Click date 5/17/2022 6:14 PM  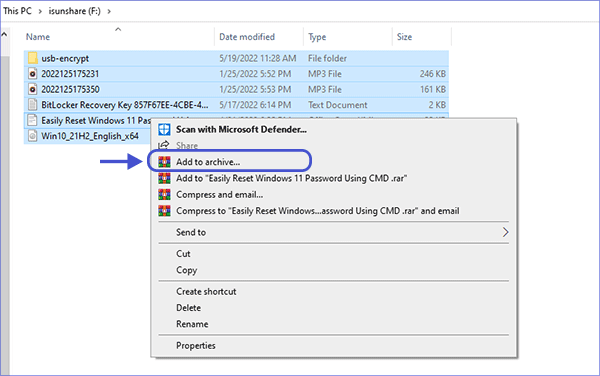(x=255, y=105)
